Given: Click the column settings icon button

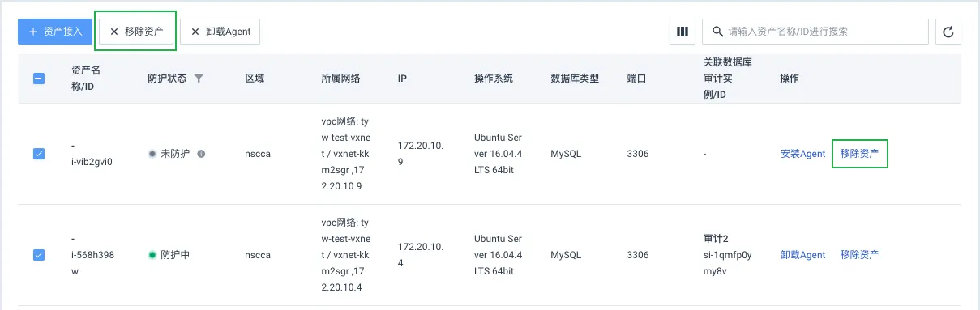Looking at the screenshot, I should (x=683, y=32).
